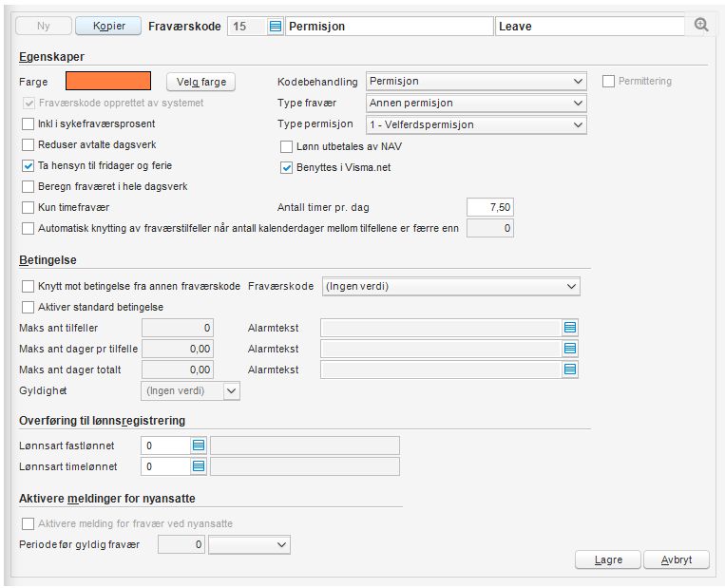725x588 pixels.
Task: Click the Maks ant tilfeller Alarmtekst field
Action: point(442,328)
